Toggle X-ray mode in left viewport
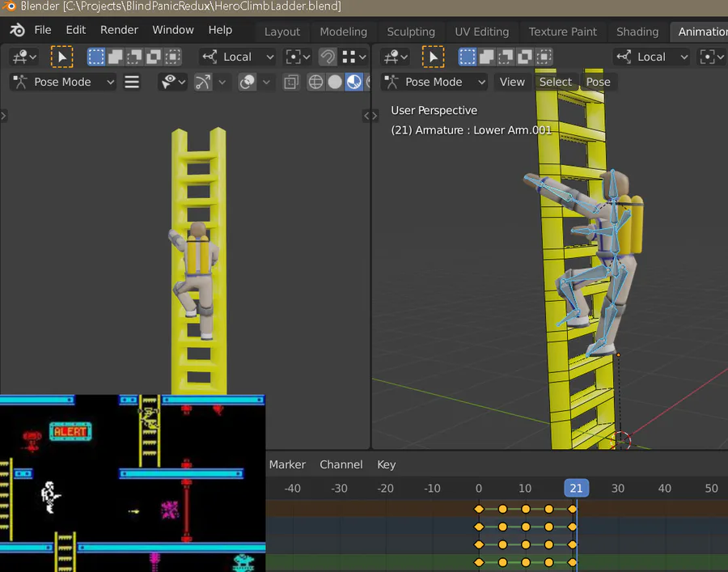The image size is (728, 572). coord(291,82)
